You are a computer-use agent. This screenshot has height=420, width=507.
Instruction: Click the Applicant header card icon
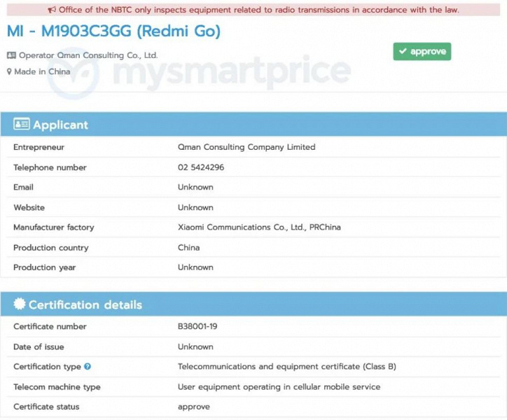click(21, 124)
